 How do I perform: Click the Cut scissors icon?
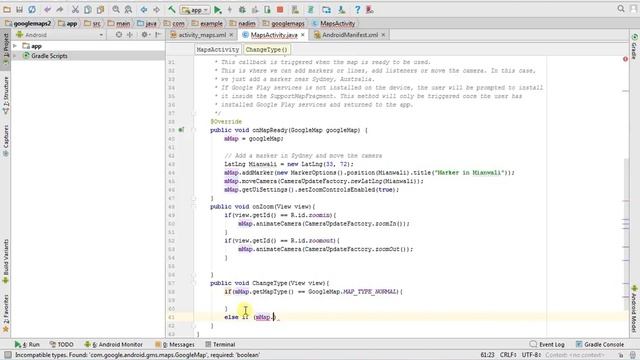coord(75,9)
